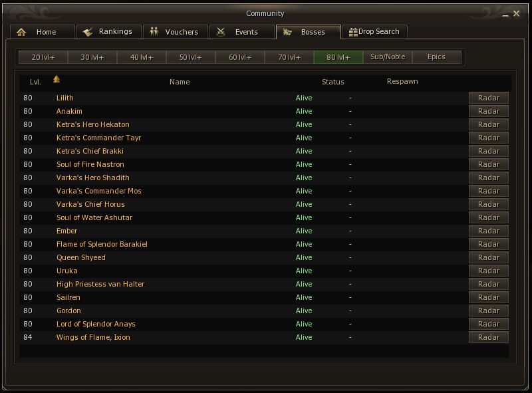Select the Queen Shyeed boss row
Viewport: 532px width, 393px height.
pyautogui.click(x=263, y=257)
